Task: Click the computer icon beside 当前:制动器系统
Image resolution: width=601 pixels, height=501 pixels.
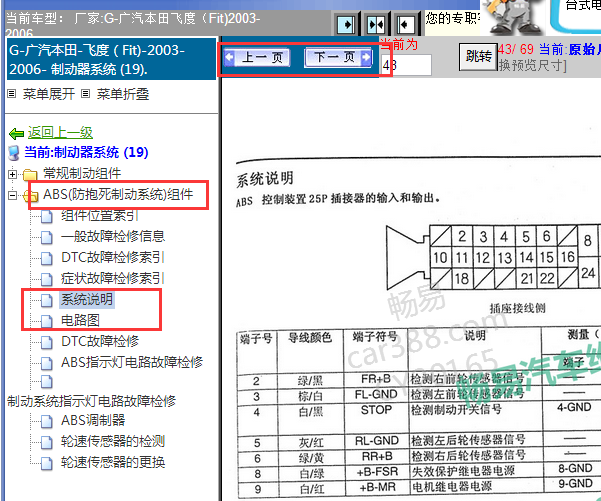Action: (14, 153)
